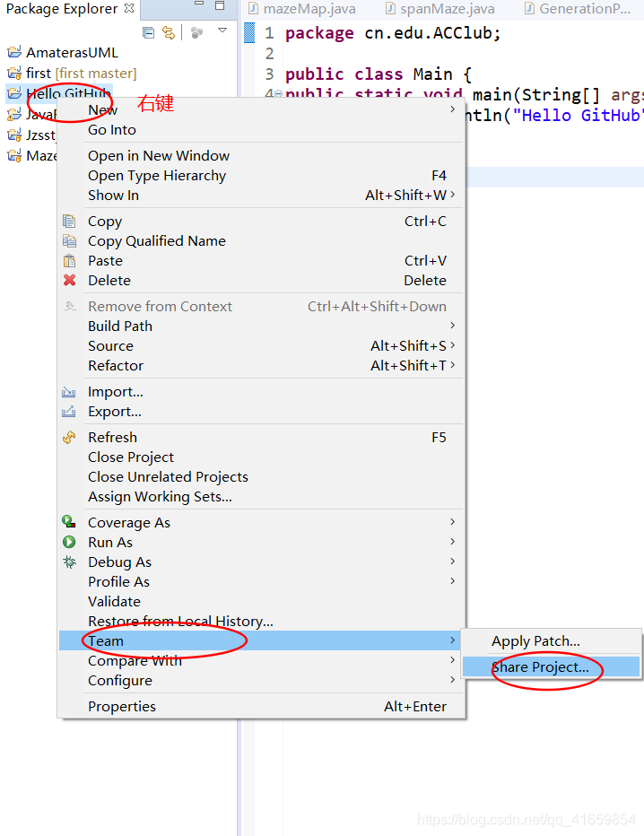Expand the Profile As submenu arrow
The height and width of the screenshot is (836, 644).
pyautogui.click(x=453, y=580)
